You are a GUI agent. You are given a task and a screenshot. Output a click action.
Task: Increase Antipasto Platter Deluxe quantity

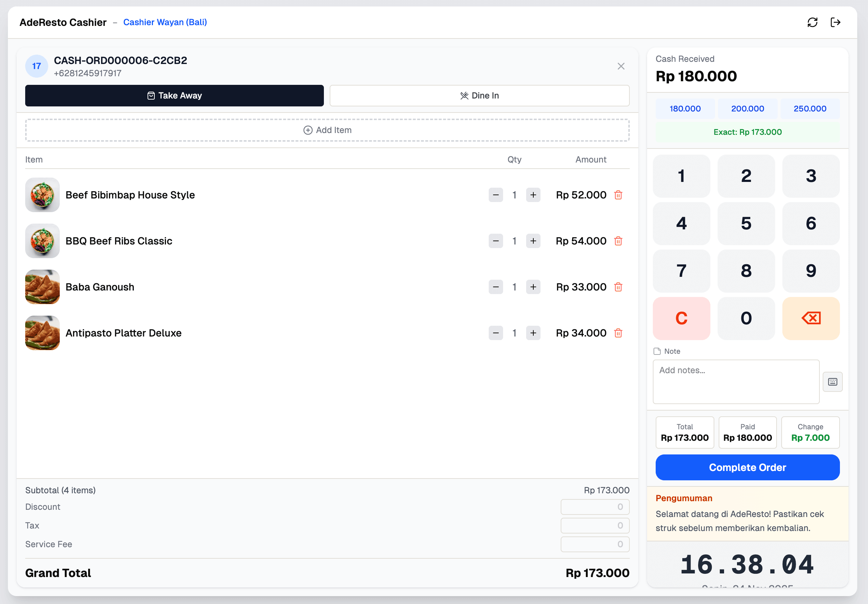533,333
